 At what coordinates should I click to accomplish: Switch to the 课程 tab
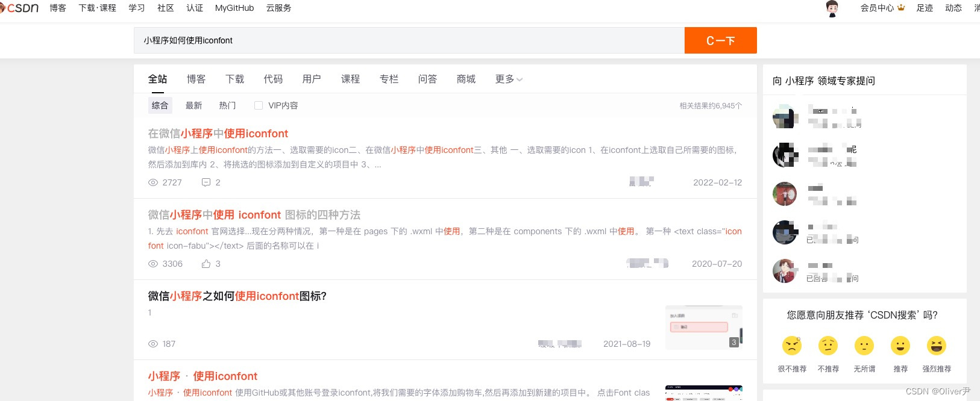tap(351, 79)
